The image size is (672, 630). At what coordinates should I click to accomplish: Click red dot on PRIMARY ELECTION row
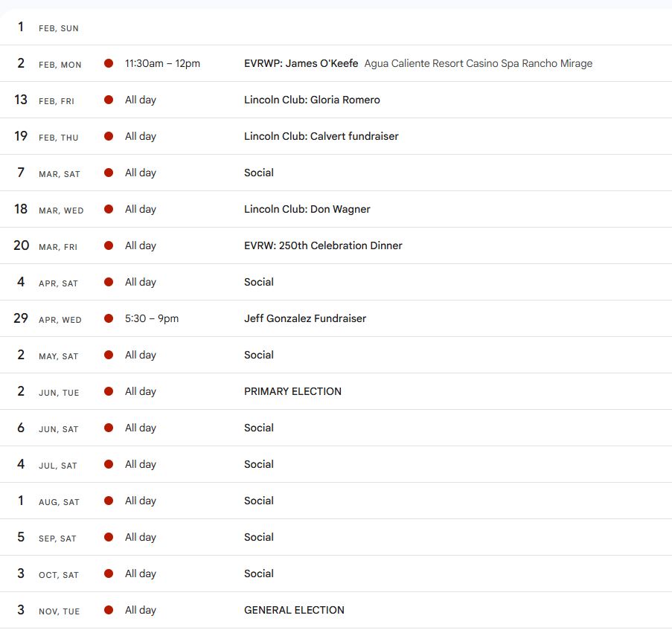[x=109, y=392]
